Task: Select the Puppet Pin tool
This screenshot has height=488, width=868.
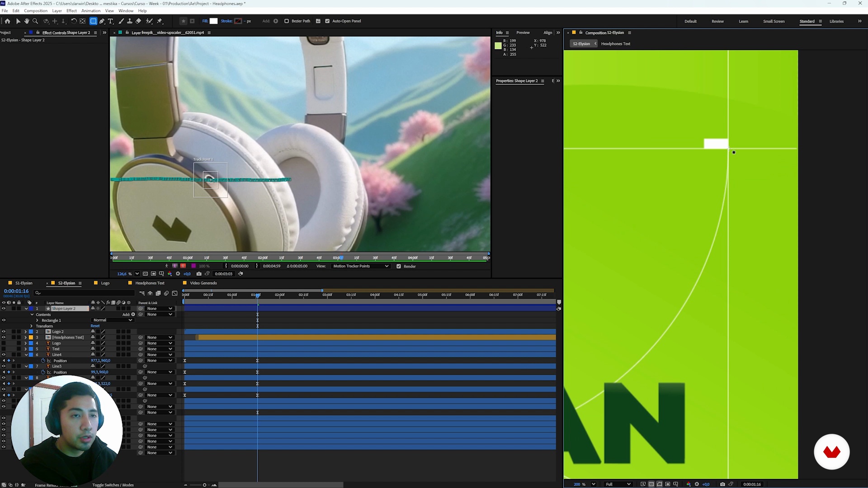Action: [160, 21]
